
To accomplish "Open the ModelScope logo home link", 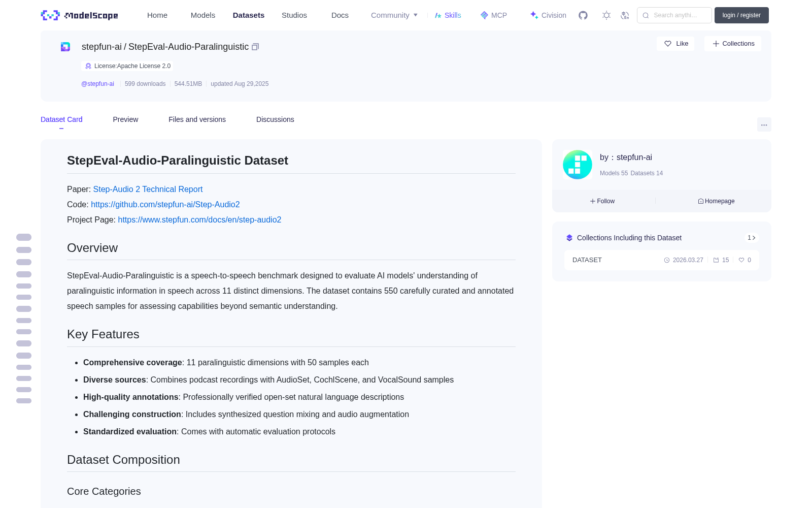I will point(80,15).
